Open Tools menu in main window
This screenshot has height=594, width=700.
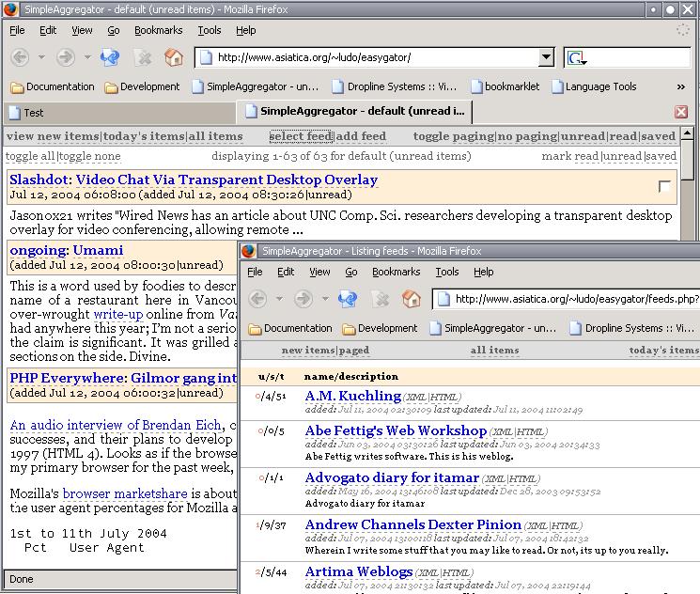pos(210,30)
